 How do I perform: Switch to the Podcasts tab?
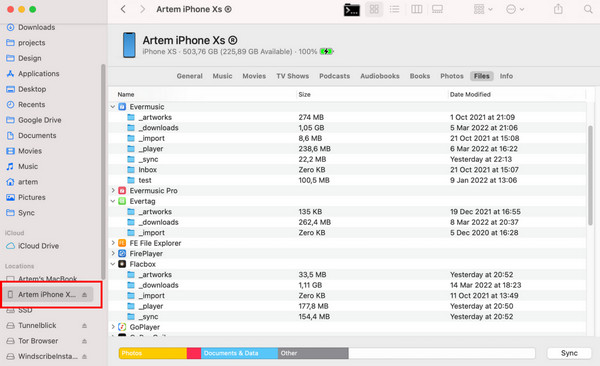pos(334,76)
